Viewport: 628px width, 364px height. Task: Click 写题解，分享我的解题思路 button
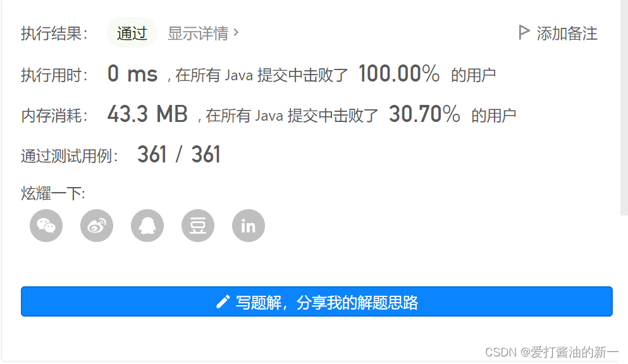317,301
